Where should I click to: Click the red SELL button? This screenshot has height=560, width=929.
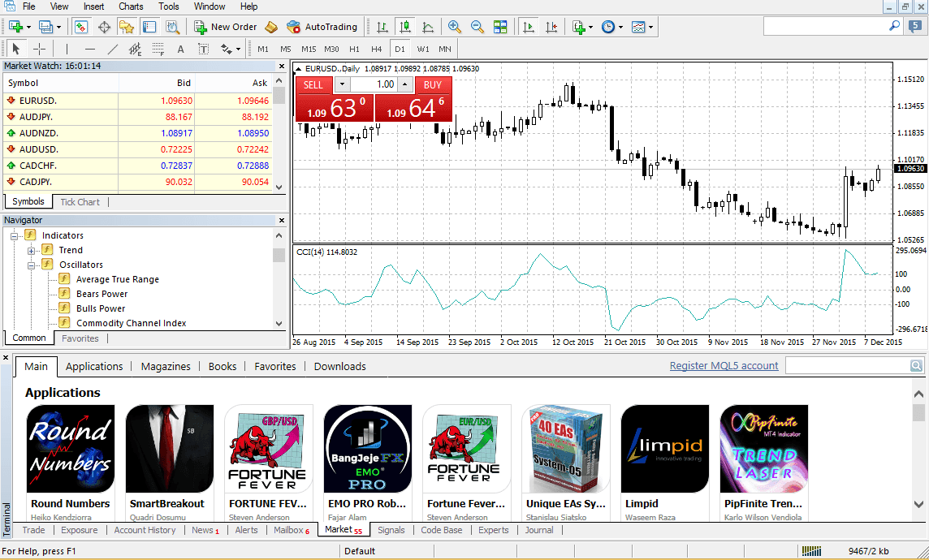313,84
